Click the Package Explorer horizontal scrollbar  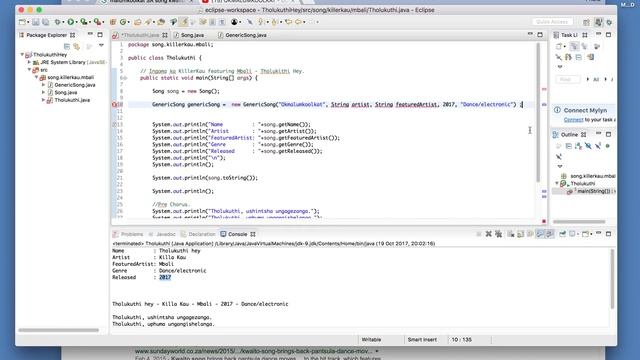[x=58, y=330]
